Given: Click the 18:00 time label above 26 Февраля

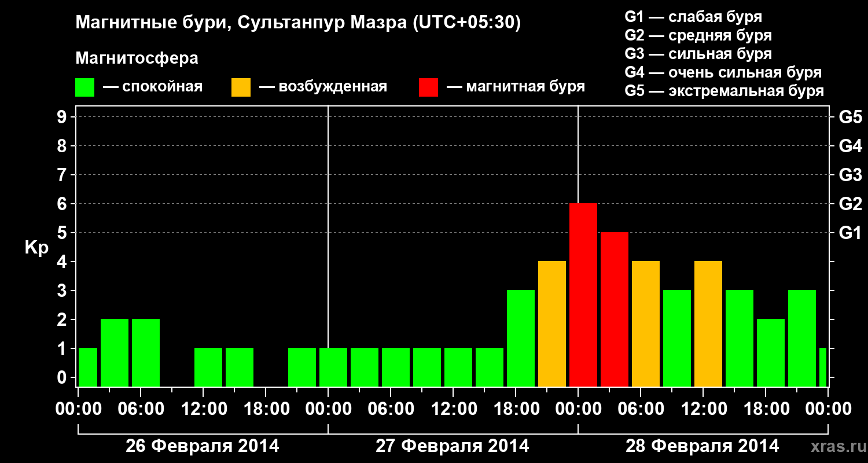Looking at the screenshot, I should 266,409.
